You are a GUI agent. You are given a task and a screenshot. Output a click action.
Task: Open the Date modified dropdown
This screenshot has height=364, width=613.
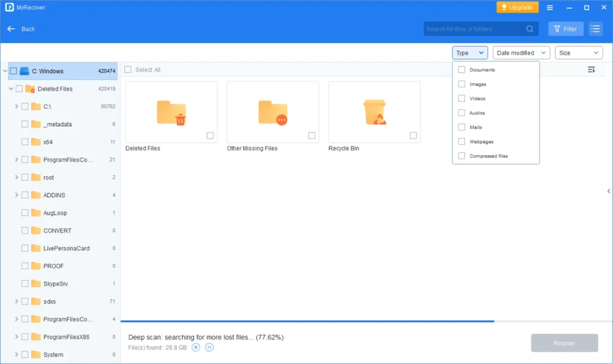click(521, 53)
